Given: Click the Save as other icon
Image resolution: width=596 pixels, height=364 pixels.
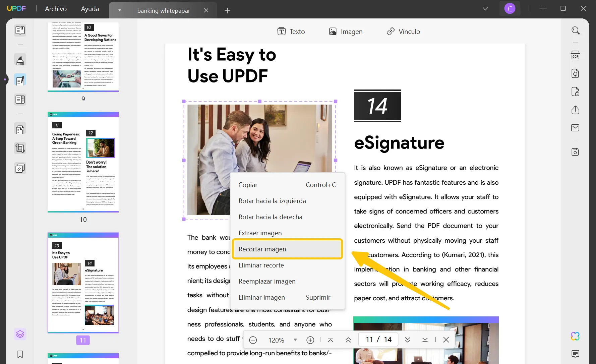Looking at the screenshot, I should pos(576,152).
